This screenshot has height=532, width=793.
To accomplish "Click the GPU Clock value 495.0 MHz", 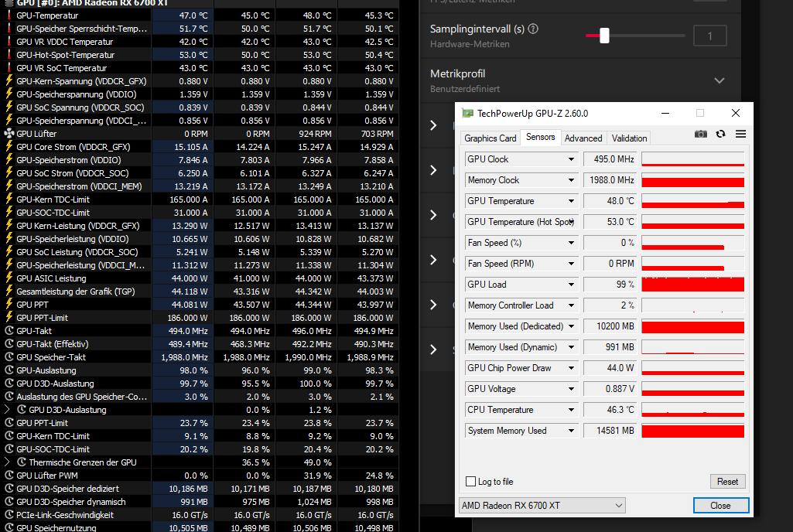I will pyautogui.click(x=610, y=159).
